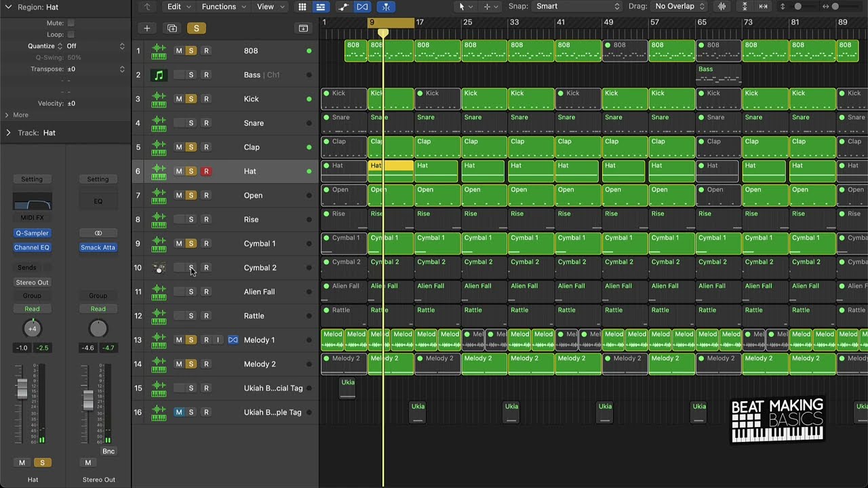Toggle solo S on the Snare track
868x488 pixels.
pos(191,123)
